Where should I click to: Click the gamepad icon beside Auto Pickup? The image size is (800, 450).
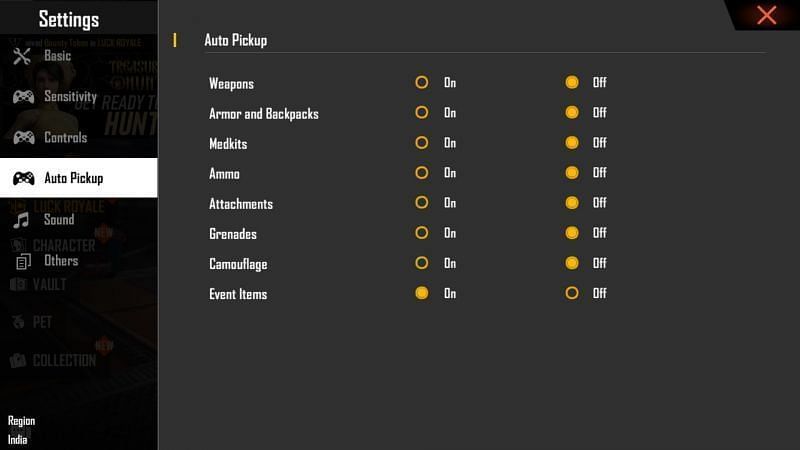click(x=22, y=178)
